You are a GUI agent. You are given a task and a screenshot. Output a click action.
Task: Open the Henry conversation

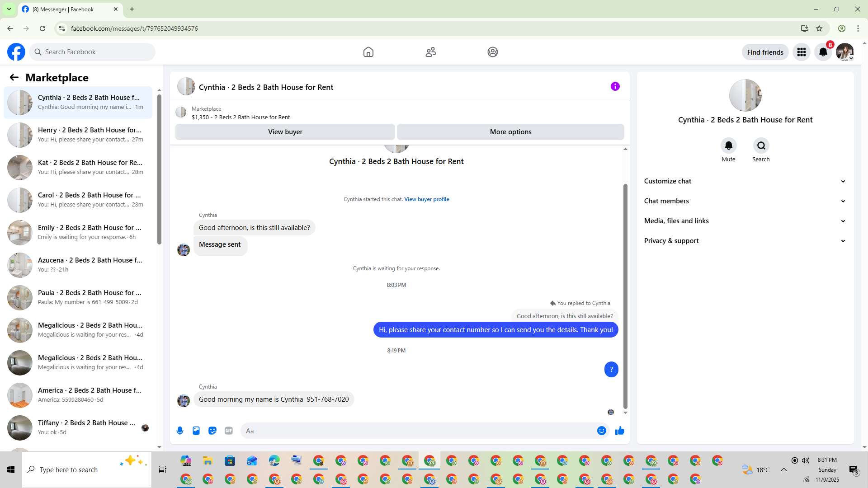pyautogui.click(x=78, y=135)
